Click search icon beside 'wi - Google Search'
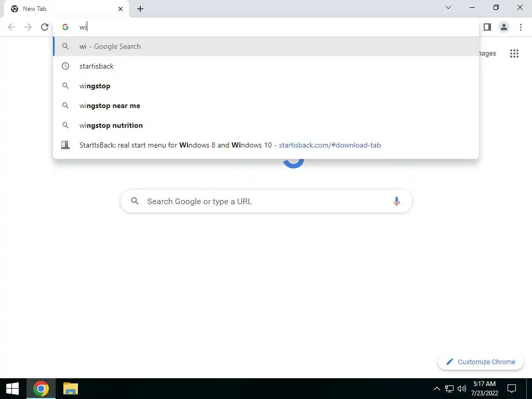This screenshot has width=532, height=399. (x=65, y=46)
